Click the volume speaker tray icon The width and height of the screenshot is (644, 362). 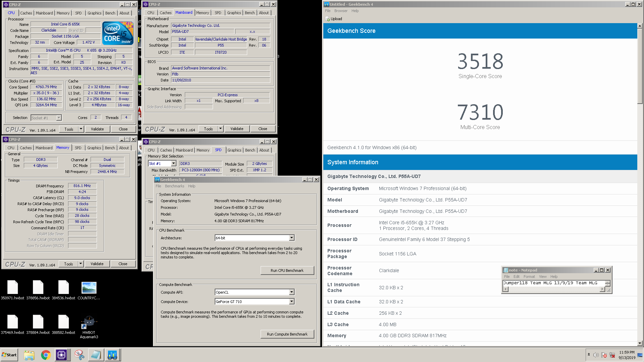pyautogui.click(x=596, y=355)
